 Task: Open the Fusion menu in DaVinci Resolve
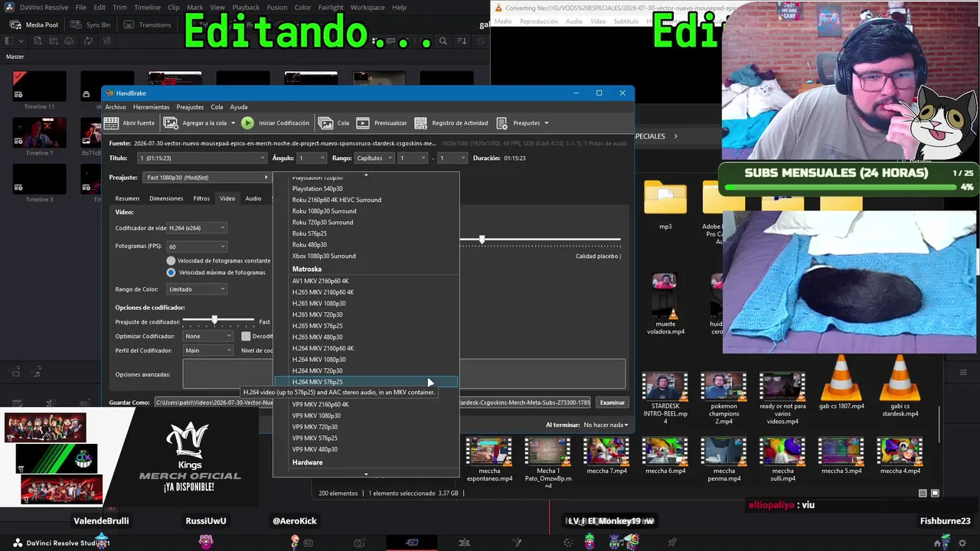click(x=276, y=8)
